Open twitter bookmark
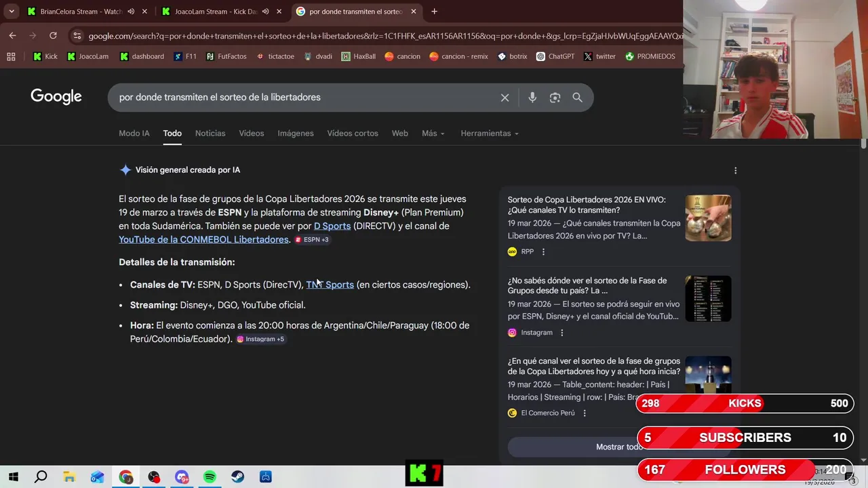The width and height of the screenshot is (868, 488). pos(599,56)
